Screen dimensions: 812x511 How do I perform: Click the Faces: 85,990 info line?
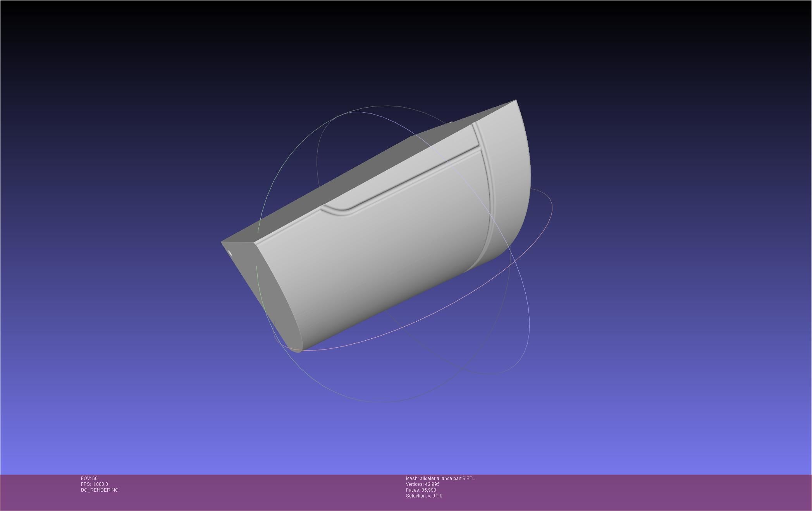421,490
